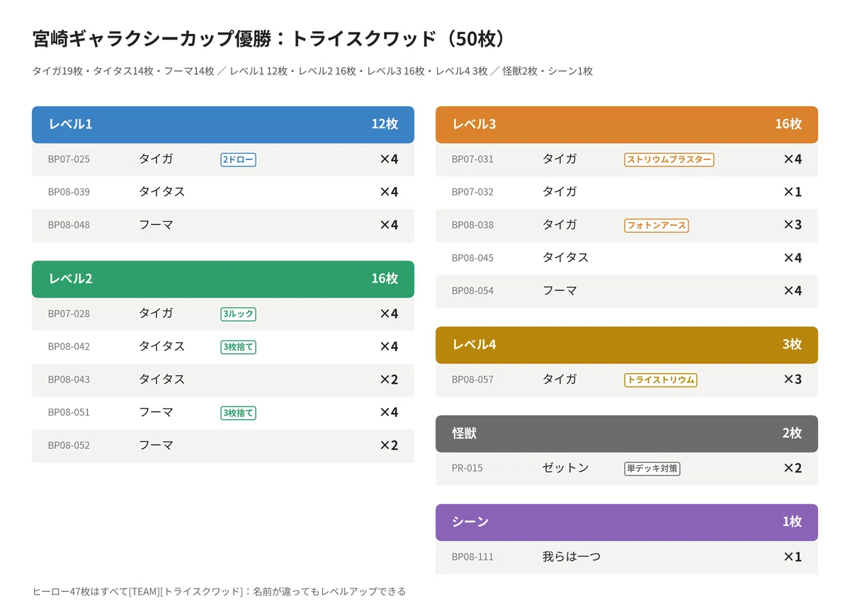
Task: Click the ×3 quantity in the BP08-038 row
Action: (x=793, y=225)
